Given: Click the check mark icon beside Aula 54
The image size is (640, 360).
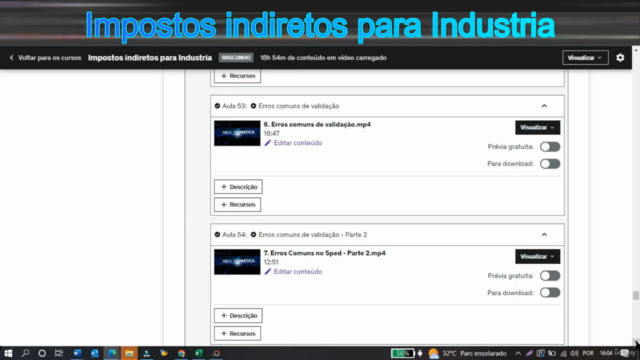Looking at the screenshot, I should click(x=217, y=235).
